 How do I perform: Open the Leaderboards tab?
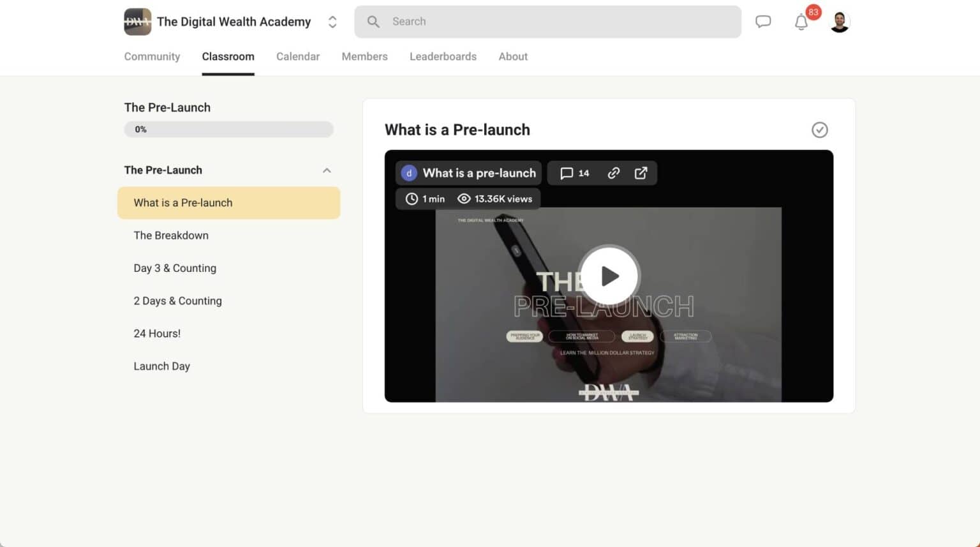pyautogui.click(x=443, y=56)
